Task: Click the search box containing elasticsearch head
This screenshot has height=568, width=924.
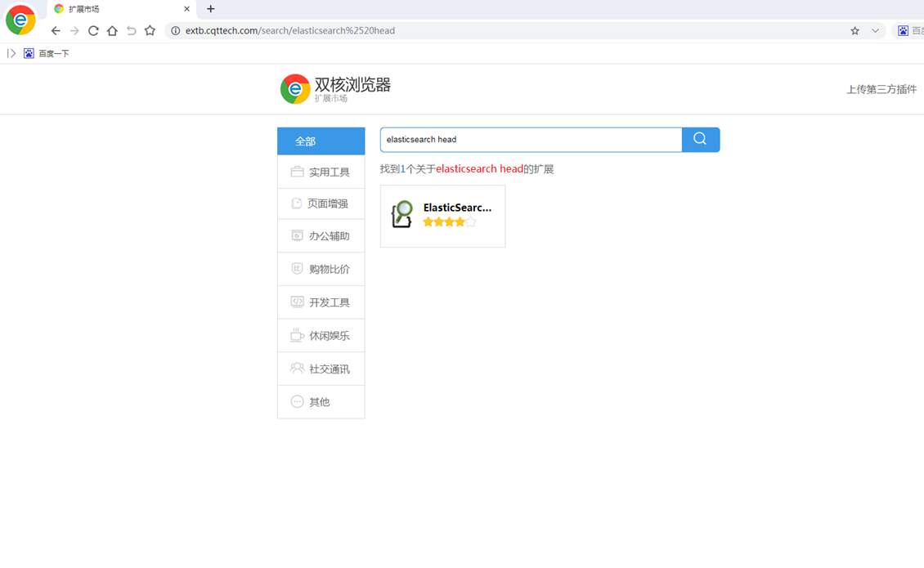Action: click(531, 140)
